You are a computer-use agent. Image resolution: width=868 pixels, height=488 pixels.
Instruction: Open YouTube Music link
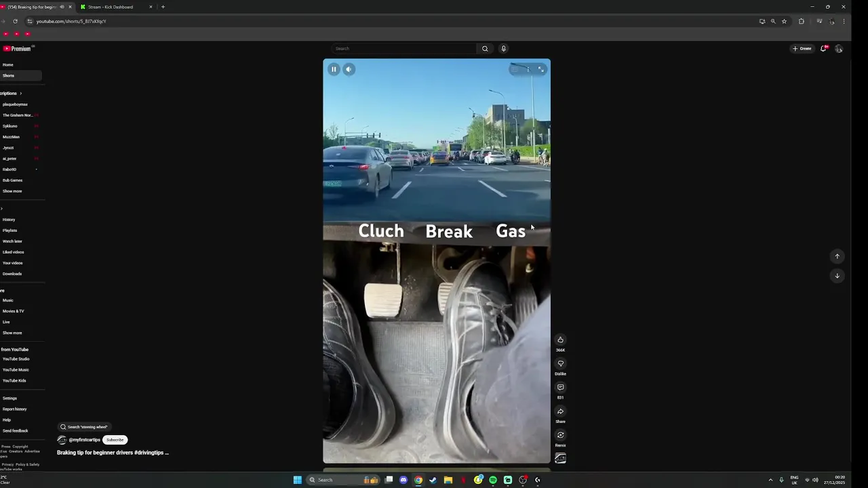[x=16, y=370]
